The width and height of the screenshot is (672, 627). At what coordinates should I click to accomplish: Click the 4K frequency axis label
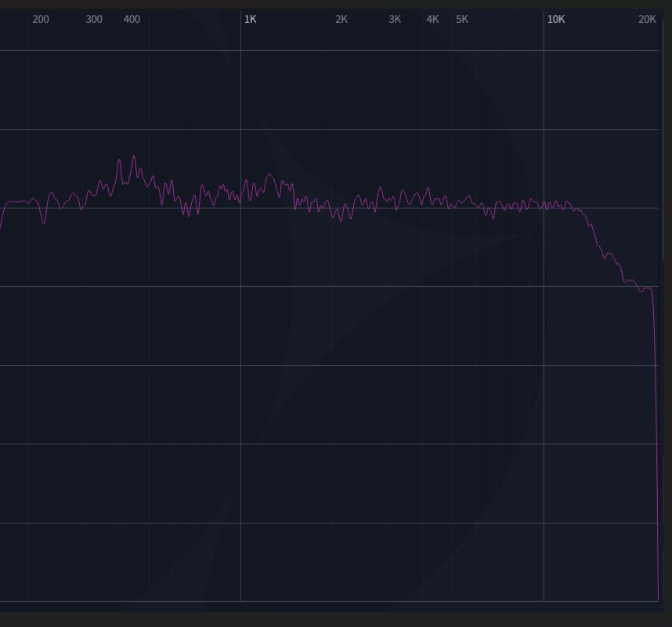432,20
